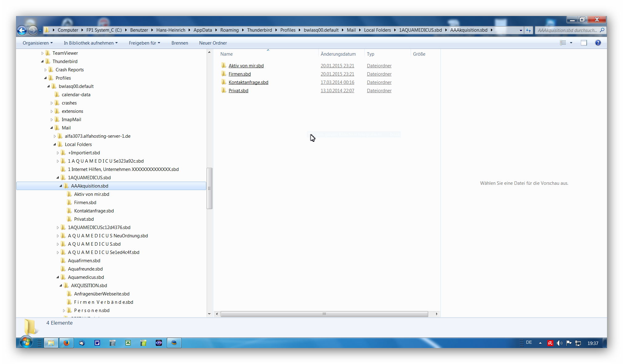This screenshot has height=364, width=623.
Task: Open the DE language bar indicator
Action: 529,342
